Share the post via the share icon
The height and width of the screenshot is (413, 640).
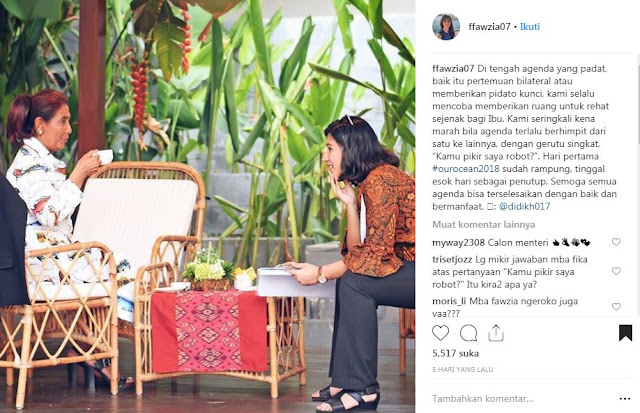(x=496, y=333)
